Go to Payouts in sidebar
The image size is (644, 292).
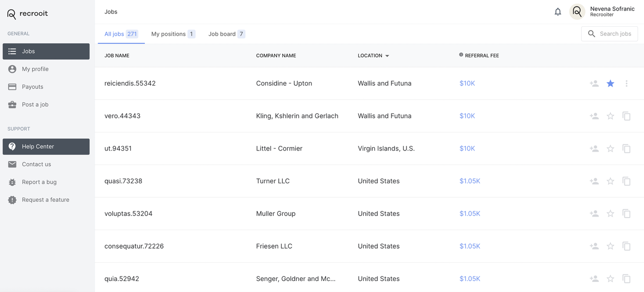(33, 87)
